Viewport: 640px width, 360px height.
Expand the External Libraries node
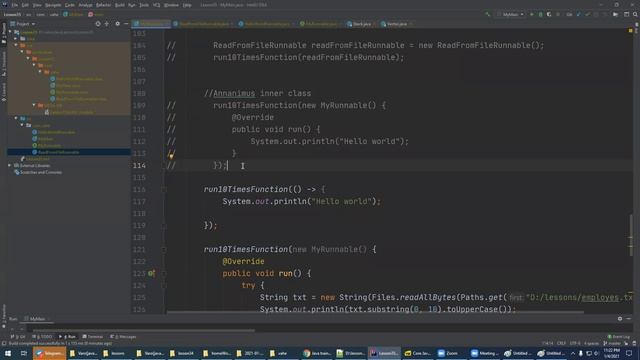[x=9, y=166]
